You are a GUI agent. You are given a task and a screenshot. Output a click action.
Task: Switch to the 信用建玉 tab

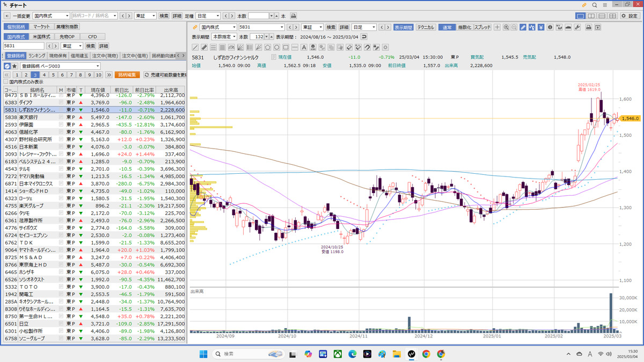79,56
